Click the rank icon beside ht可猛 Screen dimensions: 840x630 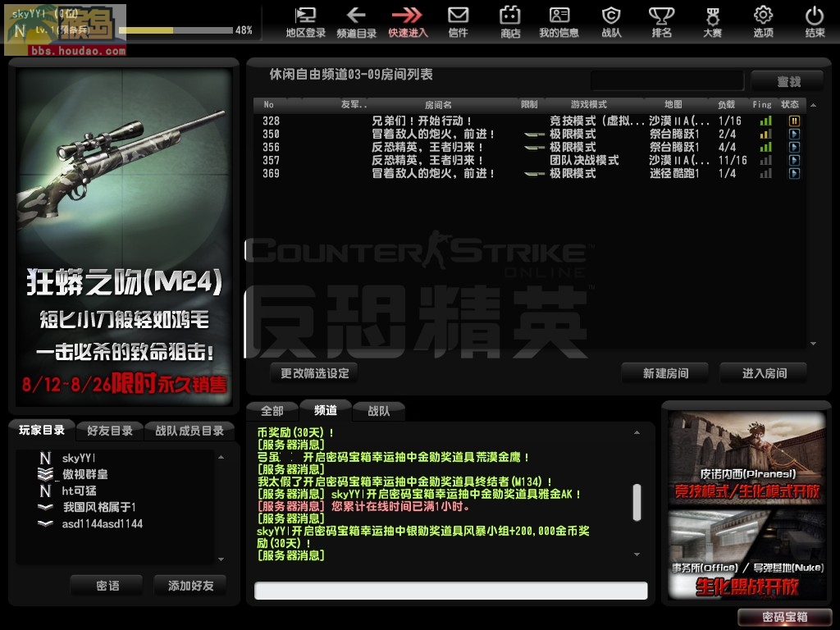point(46,491)
